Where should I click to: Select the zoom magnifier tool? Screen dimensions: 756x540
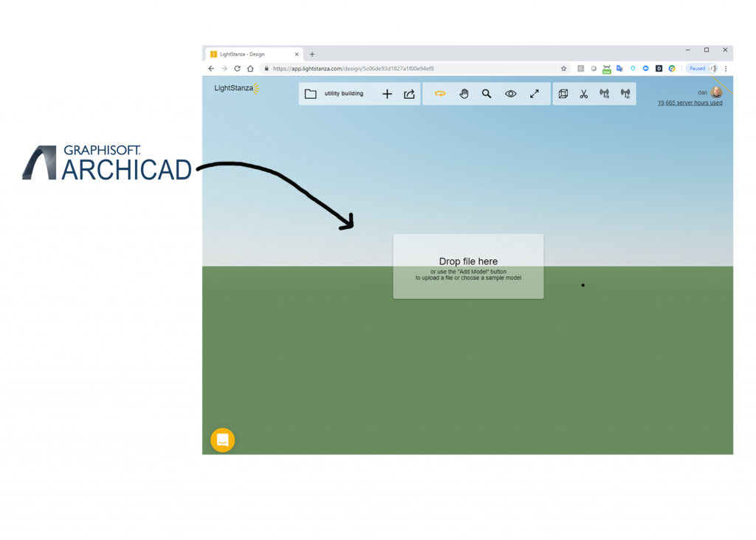pos(487,94)
